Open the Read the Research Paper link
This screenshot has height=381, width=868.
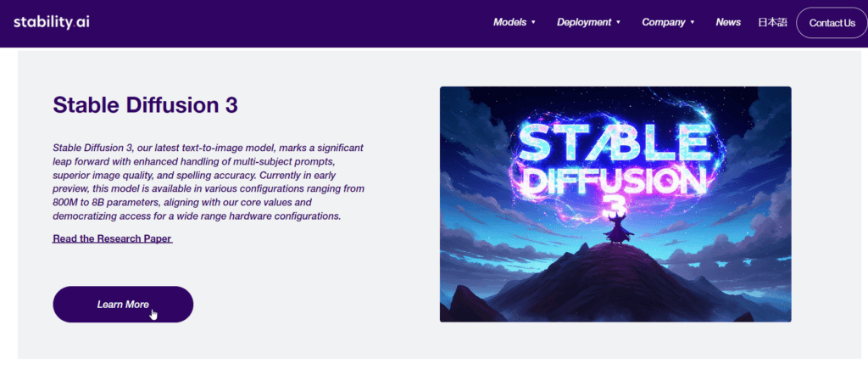113,238
